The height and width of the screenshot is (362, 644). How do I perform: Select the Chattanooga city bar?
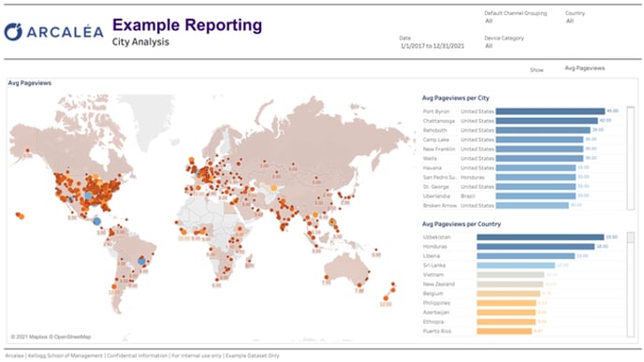(x=547, y=121)
